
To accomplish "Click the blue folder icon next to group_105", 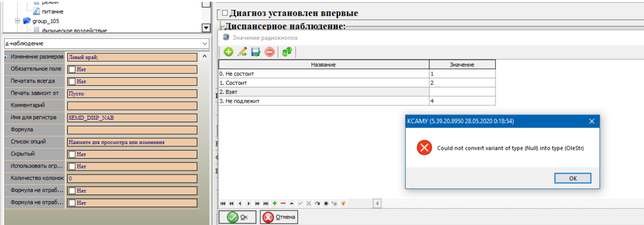I will (26, 21).
